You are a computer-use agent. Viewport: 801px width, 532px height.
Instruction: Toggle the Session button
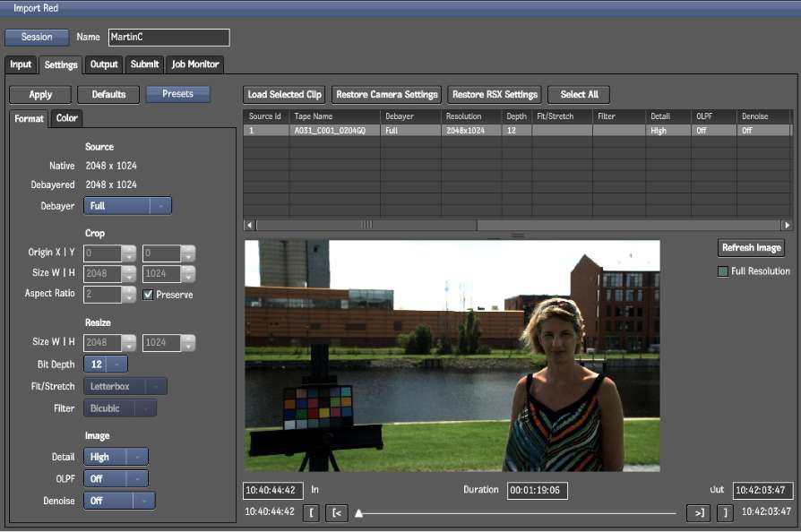(37, 38)
